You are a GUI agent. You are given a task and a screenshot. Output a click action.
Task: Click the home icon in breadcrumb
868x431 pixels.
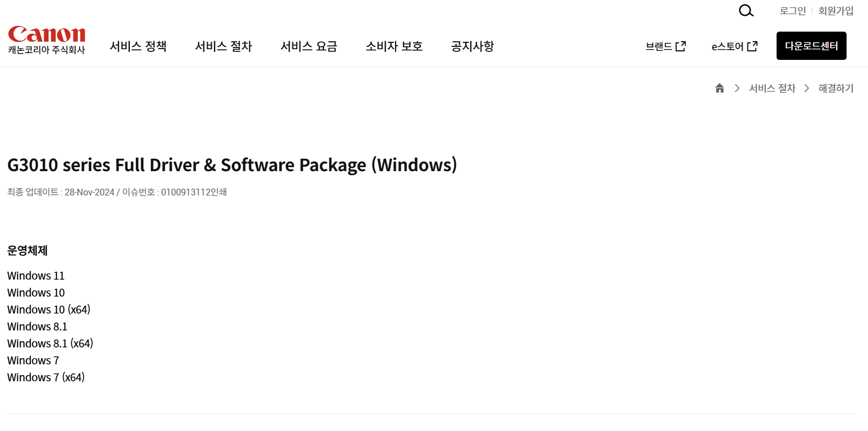(720, 88)
